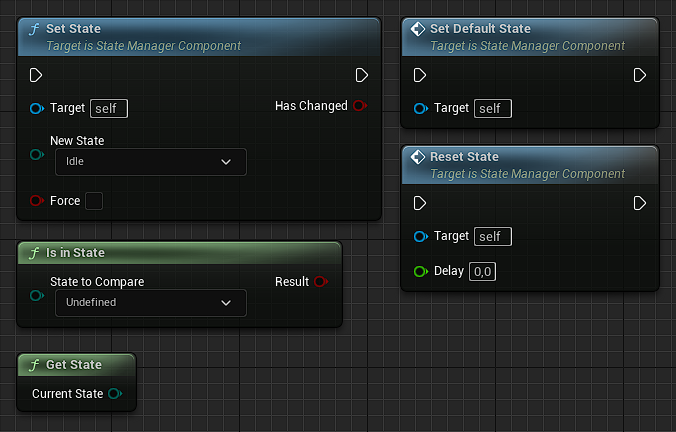Screen dimensions: 676x432
Task: Click the Set State execution input pin
Action: (x=36, y=75)
